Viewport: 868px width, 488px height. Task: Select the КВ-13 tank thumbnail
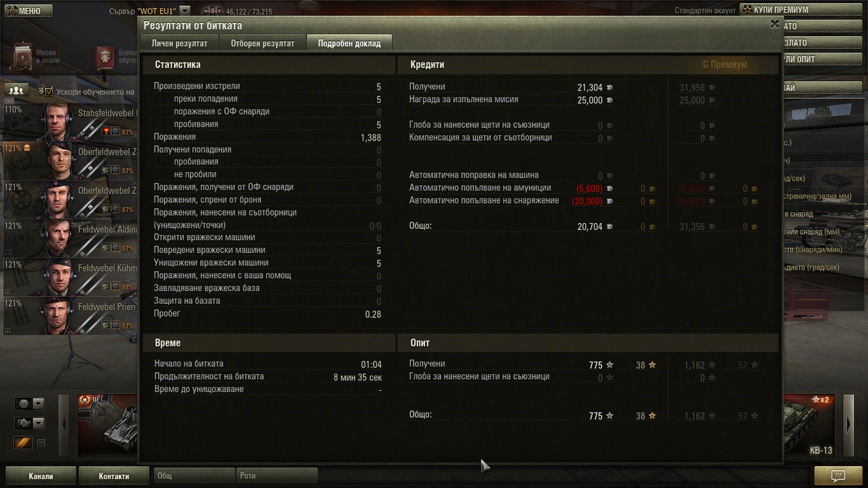click(x=811, y=426)
